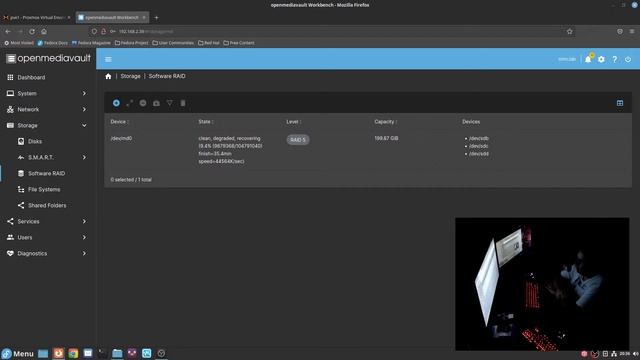Open the Firefox icon on taskbar
Image resolution: width=640 pixels, height=360 pixels.
tap(58, 353)
